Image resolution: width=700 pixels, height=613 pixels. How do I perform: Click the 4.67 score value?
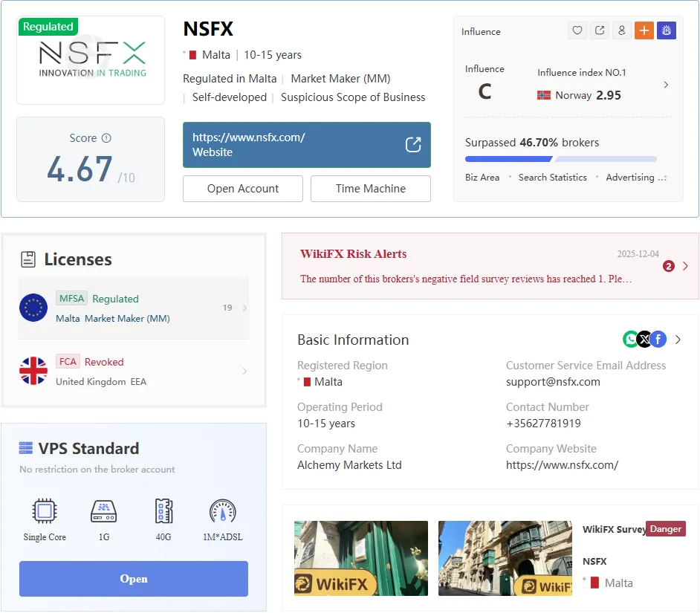(80, 169)
